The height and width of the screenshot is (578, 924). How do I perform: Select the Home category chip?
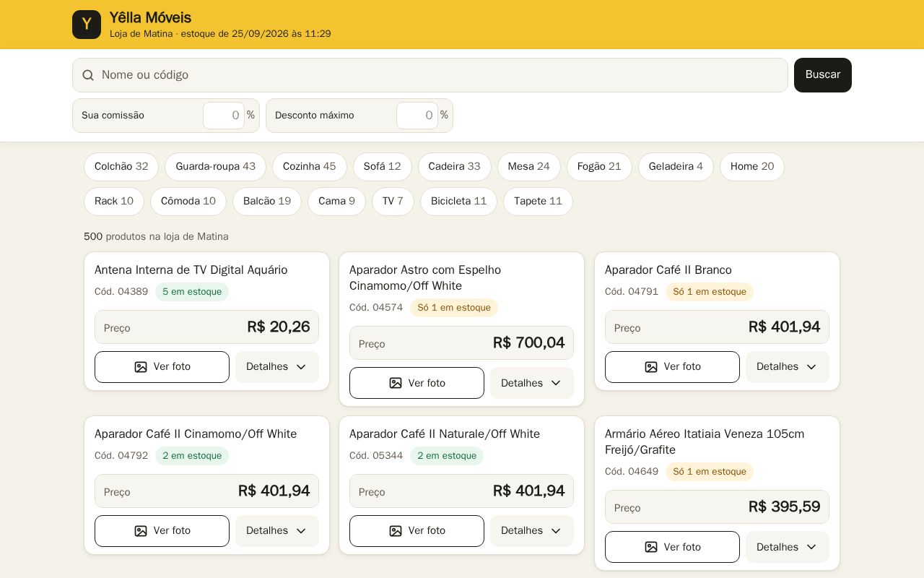click(x=752, y=167)
